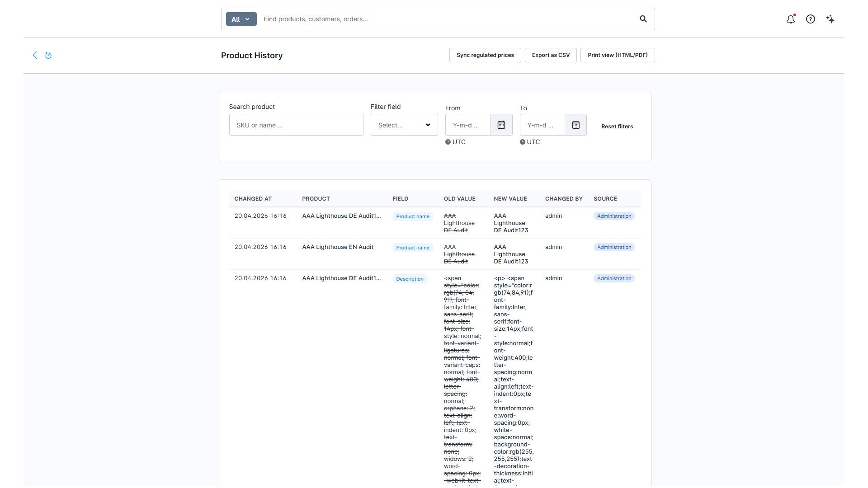Click Export as CSV button
Image resolution: width=868 pixels, height=488 pixels.
pyautogui.click(x=551, y=55)
